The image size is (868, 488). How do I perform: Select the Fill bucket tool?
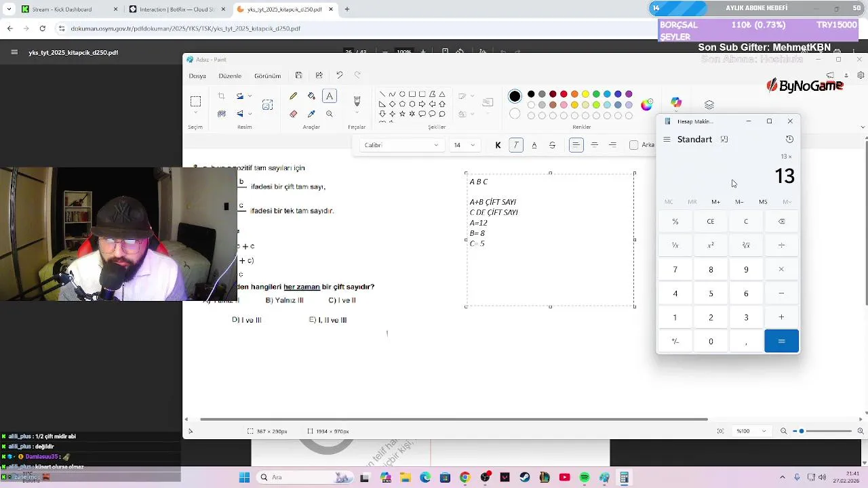click(x=311, y=96)
